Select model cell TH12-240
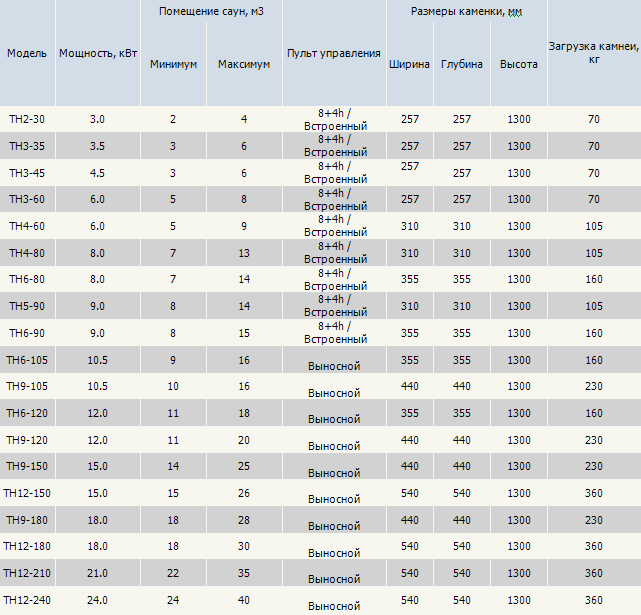 pos(27,600)
